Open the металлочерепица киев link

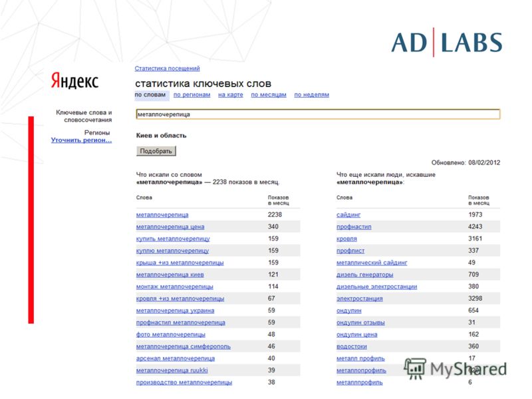[x=170, y=275]
